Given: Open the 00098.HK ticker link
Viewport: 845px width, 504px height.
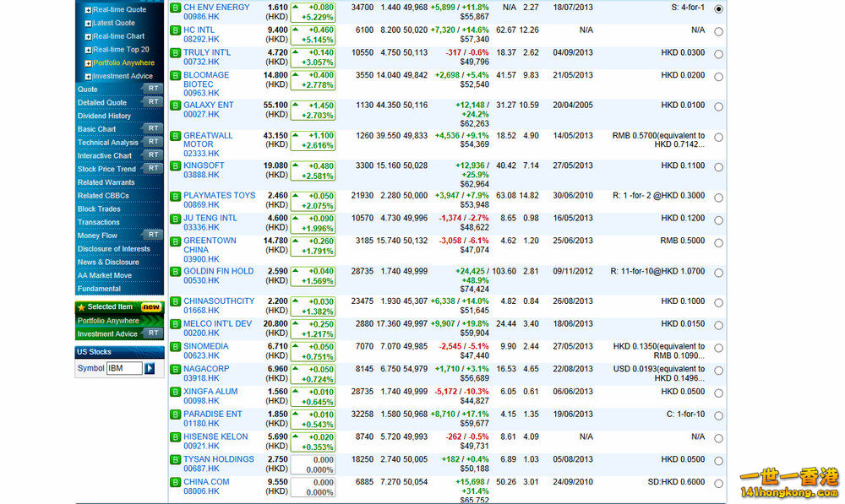Looking at the screenshot, I should [x=201, y=401].
